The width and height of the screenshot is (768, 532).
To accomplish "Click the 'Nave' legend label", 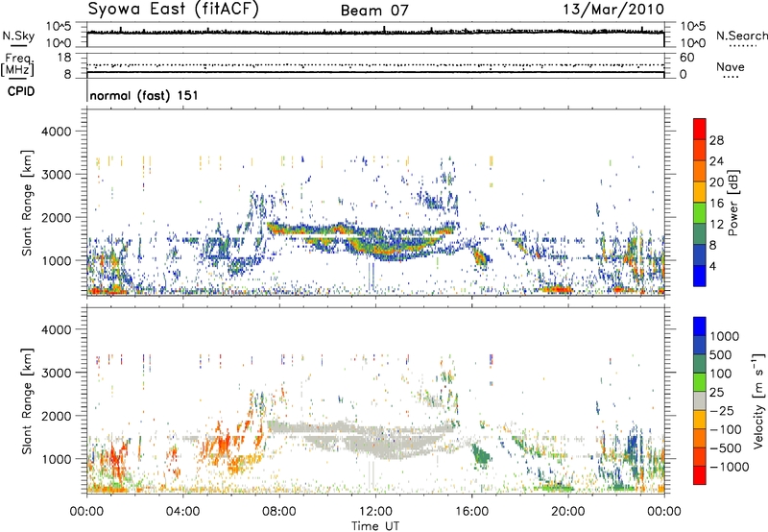I will click(731, 67).
